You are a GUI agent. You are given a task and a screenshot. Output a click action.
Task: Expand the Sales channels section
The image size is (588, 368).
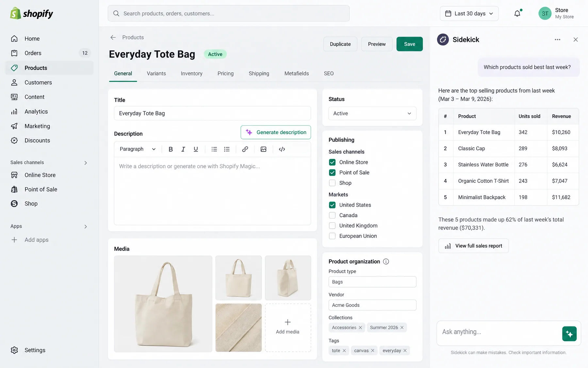[86, 163]
